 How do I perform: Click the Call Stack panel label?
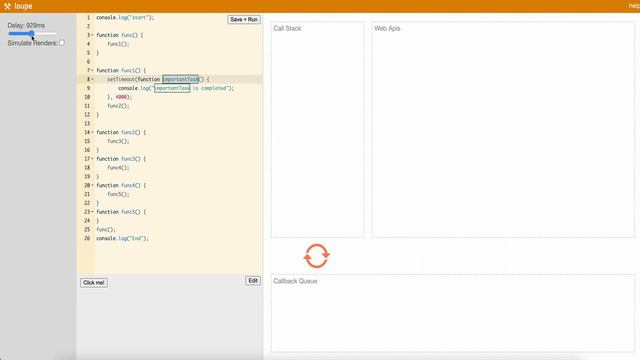pos(287,28)
